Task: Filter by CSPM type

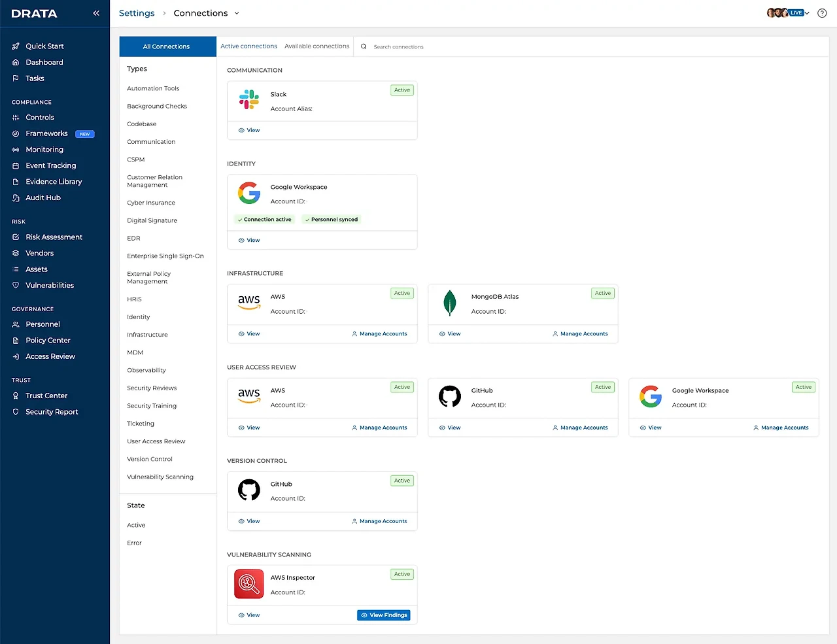Action: (136, 160)
